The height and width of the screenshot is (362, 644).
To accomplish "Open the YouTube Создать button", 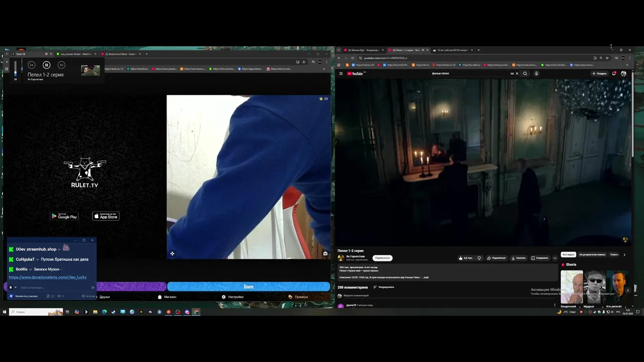I will (600, 73).
